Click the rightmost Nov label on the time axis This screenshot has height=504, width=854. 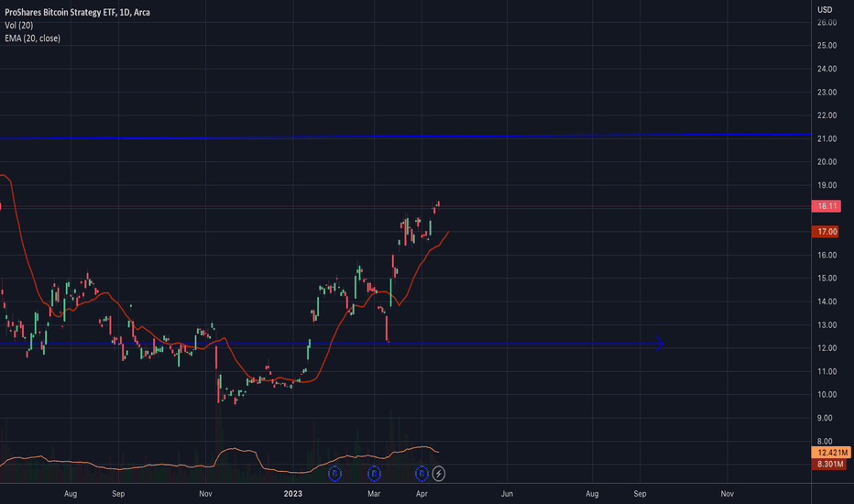(728, 494)
